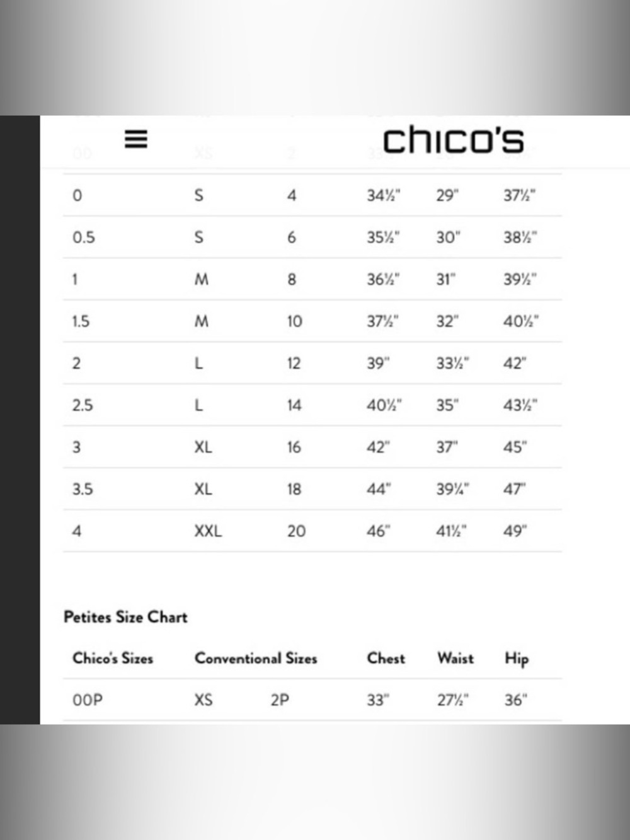Click the 49" hip measurement
The width and height of the screenshot is (630, 840).
point(515,531)
